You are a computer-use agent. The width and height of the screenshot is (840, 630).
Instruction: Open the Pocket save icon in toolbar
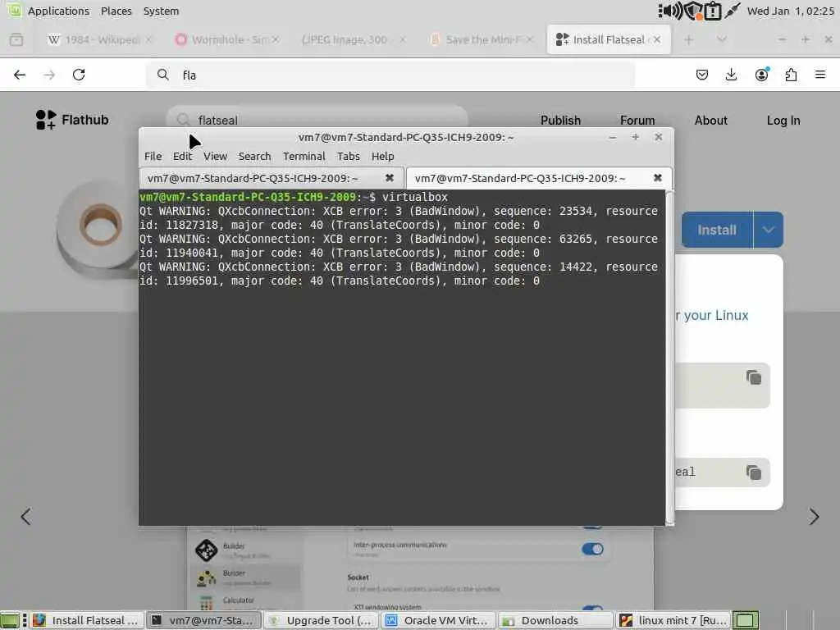coord(702,75)
